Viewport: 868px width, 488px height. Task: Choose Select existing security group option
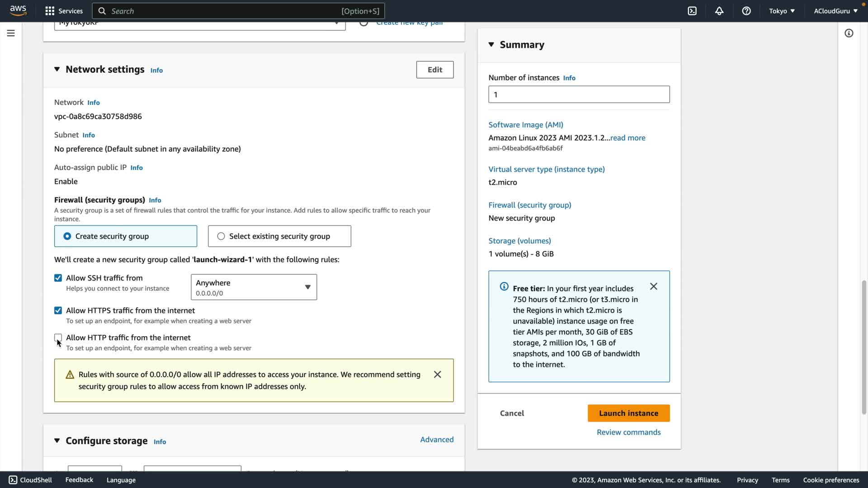(221, 236)
